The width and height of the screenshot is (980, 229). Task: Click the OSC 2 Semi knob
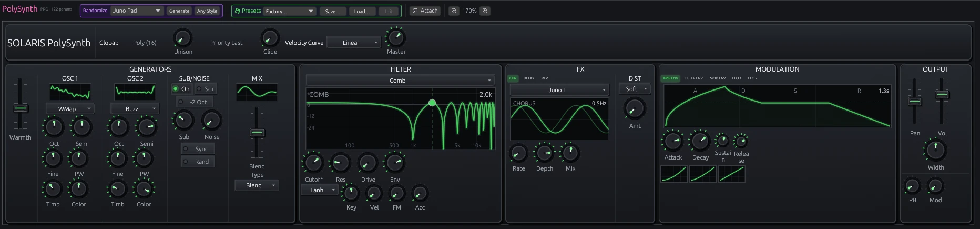[147, 127]
